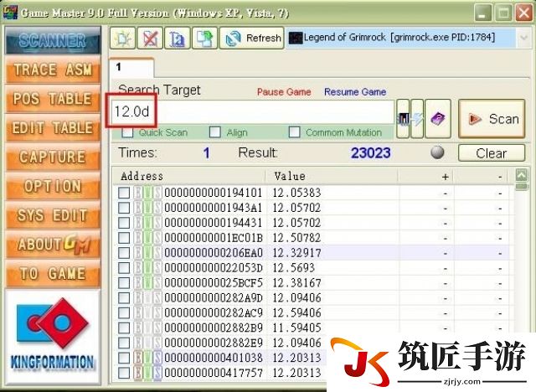Refresh the process list

tap(252, 38)
